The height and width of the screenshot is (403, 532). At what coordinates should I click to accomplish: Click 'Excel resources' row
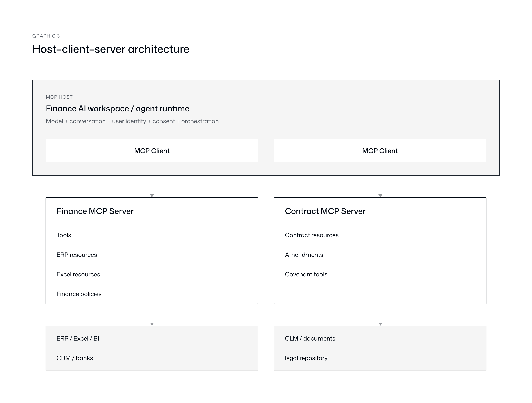[x=78, y=274]
